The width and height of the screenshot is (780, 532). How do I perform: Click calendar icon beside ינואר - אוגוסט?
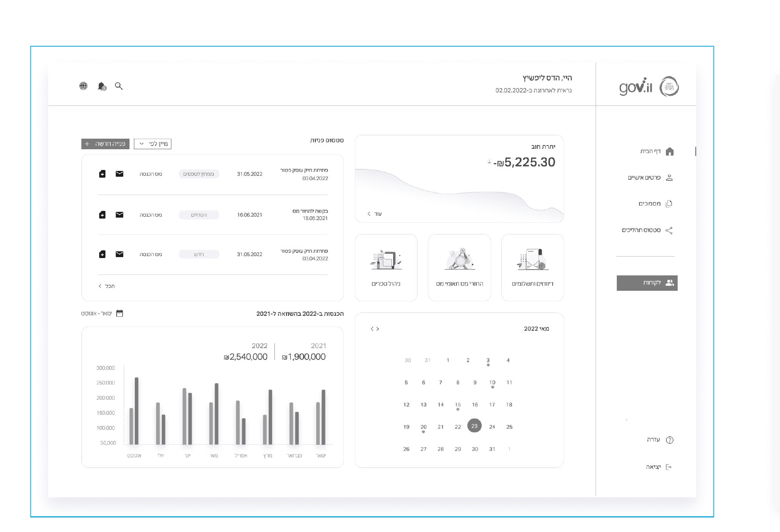120,313
